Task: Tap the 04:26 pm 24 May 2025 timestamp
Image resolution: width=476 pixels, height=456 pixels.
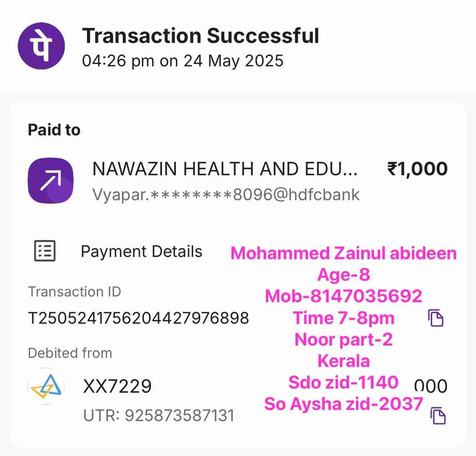Action: [183, 61]
